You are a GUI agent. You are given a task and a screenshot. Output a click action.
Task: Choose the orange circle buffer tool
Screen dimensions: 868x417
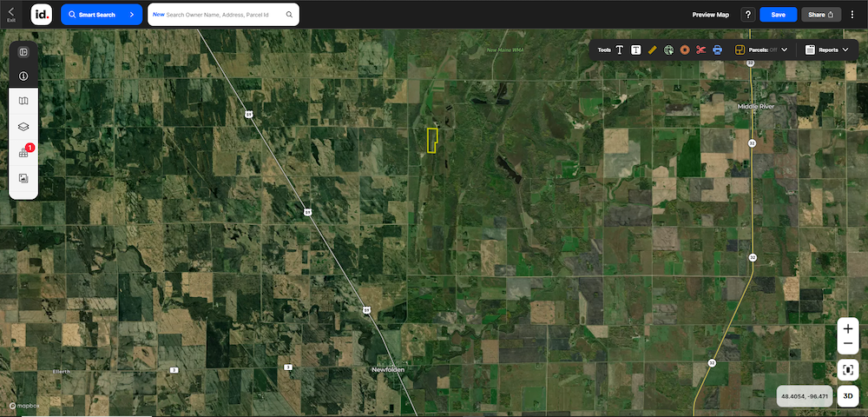[x=685, y=50]
